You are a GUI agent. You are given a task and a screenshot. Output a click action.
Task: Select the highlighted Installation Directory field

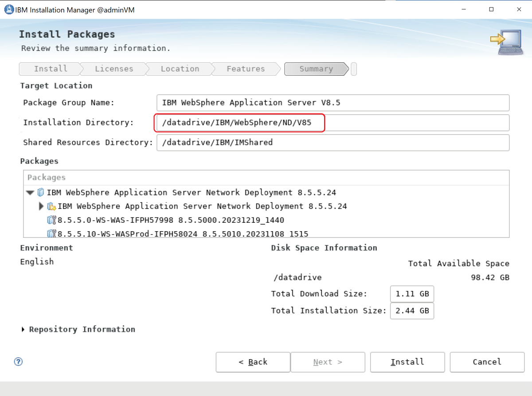click(x=239, y=123)
